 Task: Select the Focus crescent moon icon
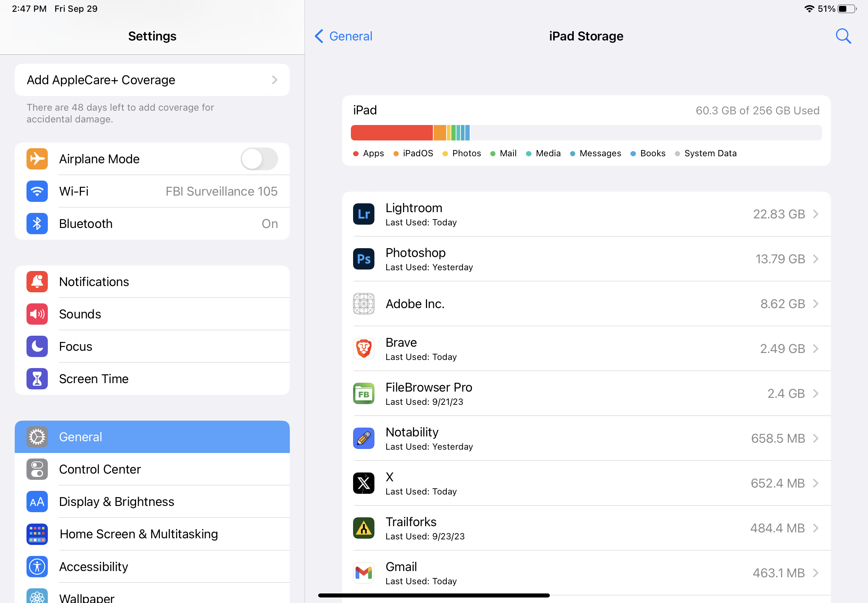tap(37, 346)
